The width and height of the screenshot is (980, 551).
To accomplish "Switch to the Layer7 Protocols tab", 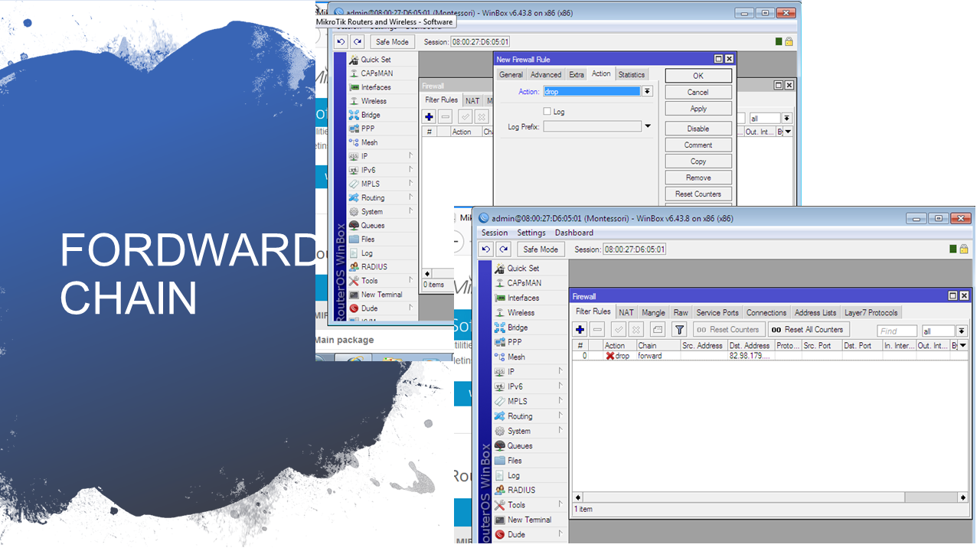I will tap(871, 312).
